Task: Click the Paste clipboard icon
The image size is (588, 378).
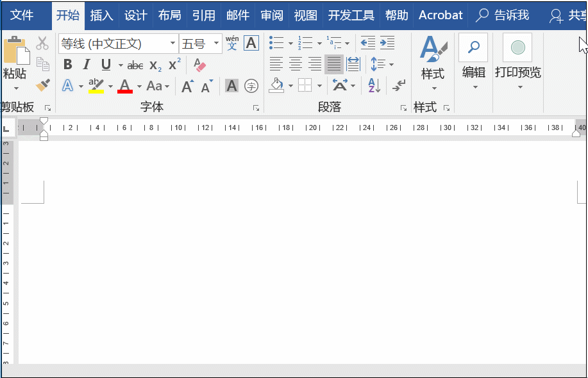Action: [x=16, y=50]
